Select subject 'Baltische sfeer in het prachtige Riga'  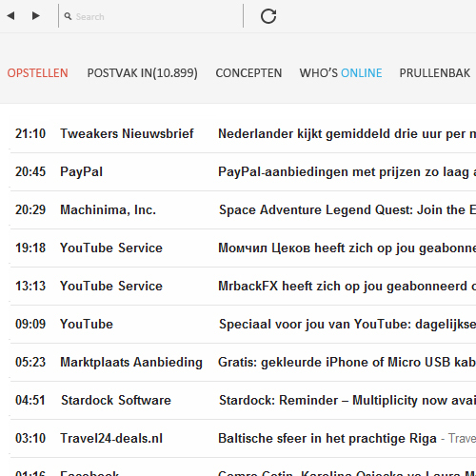click(x=327, y=439)
